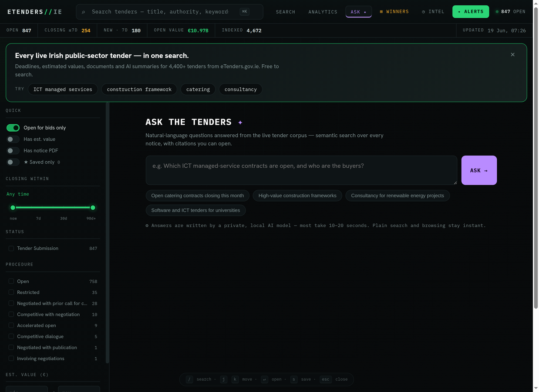Check 'Negotiated with publication' checkbox

[11, 347]
